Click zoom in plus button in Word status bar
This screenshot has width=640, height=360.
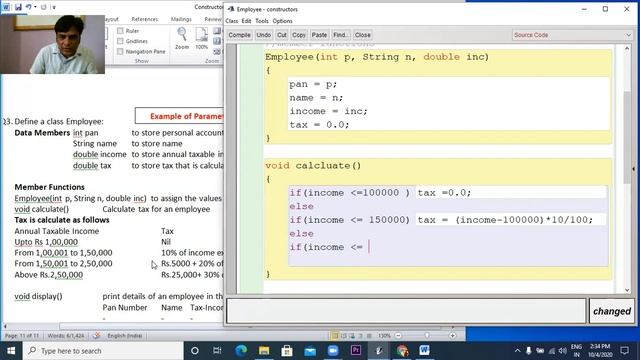(452, 336)
